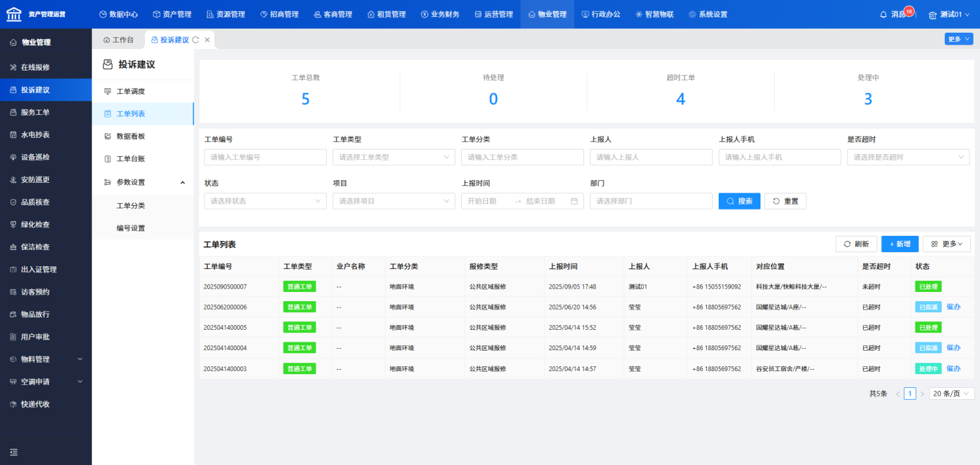The width and height of the screenshot is (980, 465).
Task: Click the 绿化检查 icon in sidebar
Action: point(14,225)
